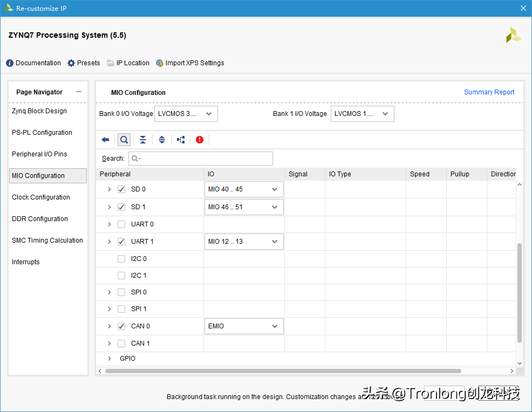Expand the SPI 1 tree row
532x412 pixels.
tap(109, 309)
